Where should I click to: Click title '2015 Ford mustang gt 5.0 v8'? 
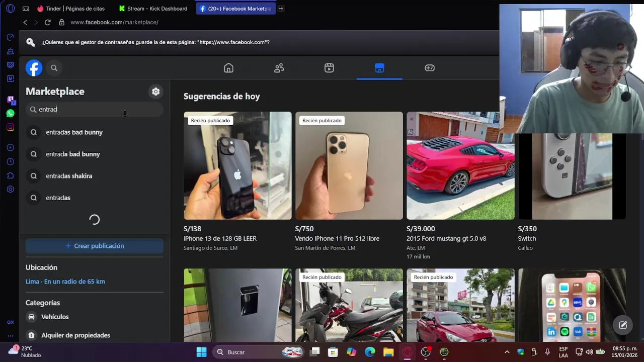[446, 238]
